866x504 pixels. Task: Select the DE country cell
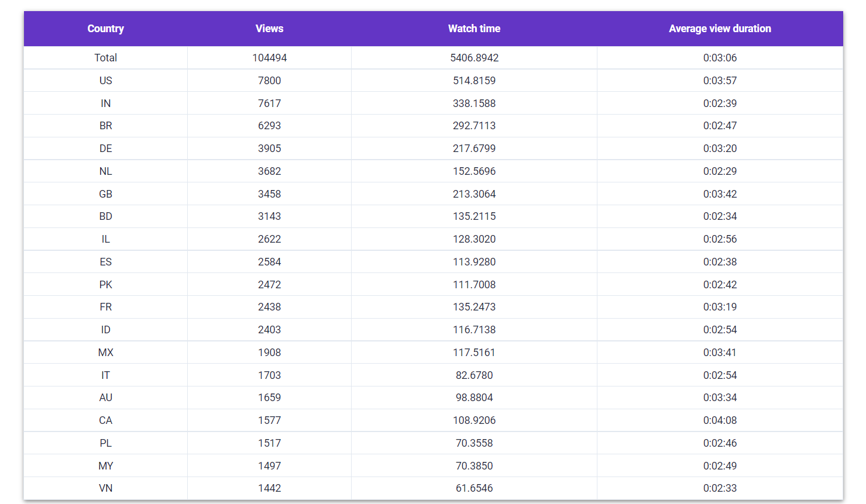point(105,149)
